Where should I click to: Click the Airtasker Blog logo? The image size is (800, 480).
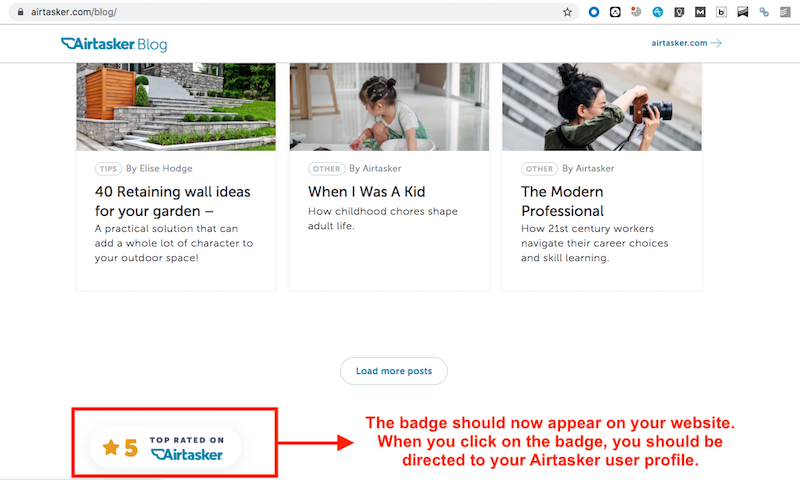click(114, 44)
